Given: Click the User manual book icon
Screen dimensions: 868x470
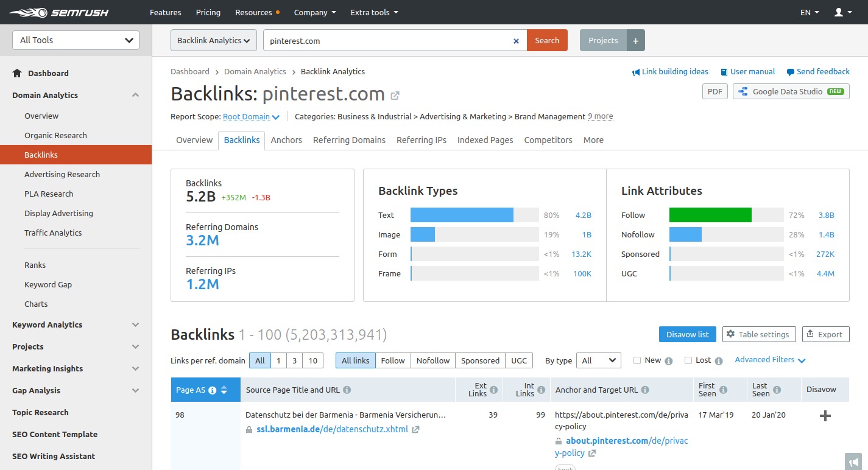Looking at the screenshot, I should [x=724, y=72].
